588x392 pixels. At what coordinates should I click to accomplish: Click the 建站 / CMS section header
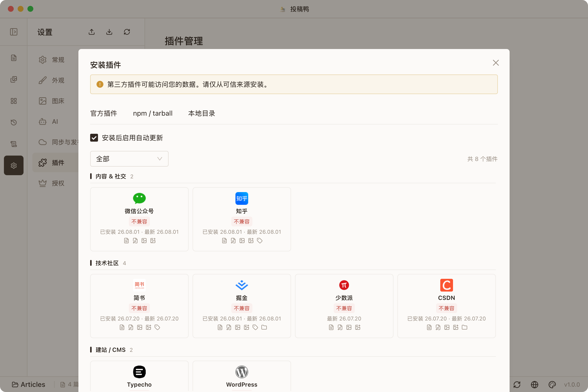pyautogui.click(x=110, y=350)
